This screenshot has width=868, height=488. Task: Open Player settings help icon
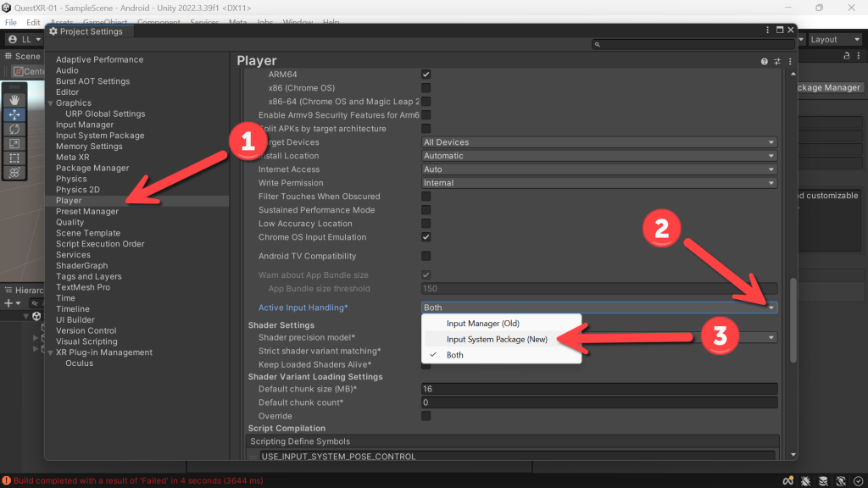[764, 61]
